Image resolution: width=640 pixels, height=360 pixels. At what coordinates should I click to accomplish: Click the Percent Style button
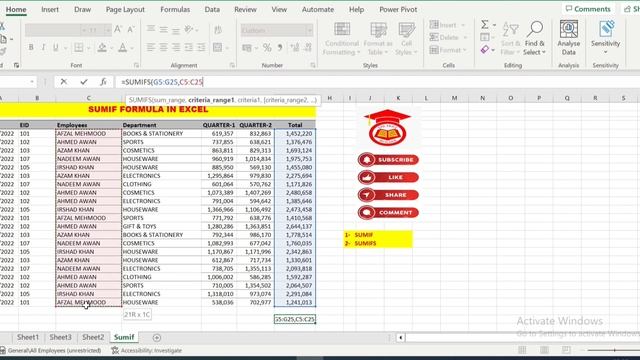pos(267,48)
